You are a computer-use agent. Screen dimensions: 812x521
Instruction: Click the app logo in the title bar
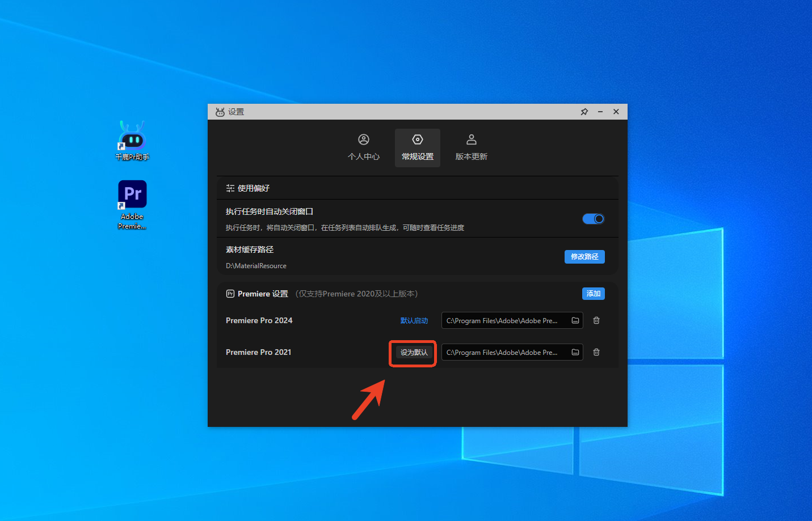pyautogui.click(x=220, y=112)
